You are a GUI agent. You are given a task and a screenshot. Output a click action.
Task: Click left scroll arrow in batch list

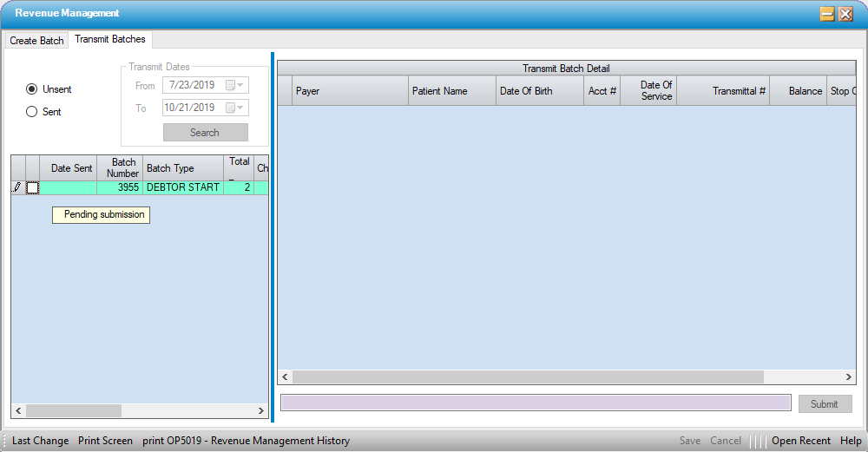[18, 410]
